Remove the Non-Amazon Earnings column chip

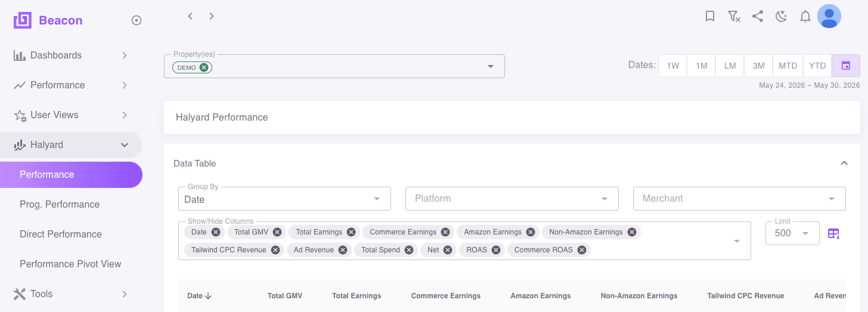coord(632,232)
